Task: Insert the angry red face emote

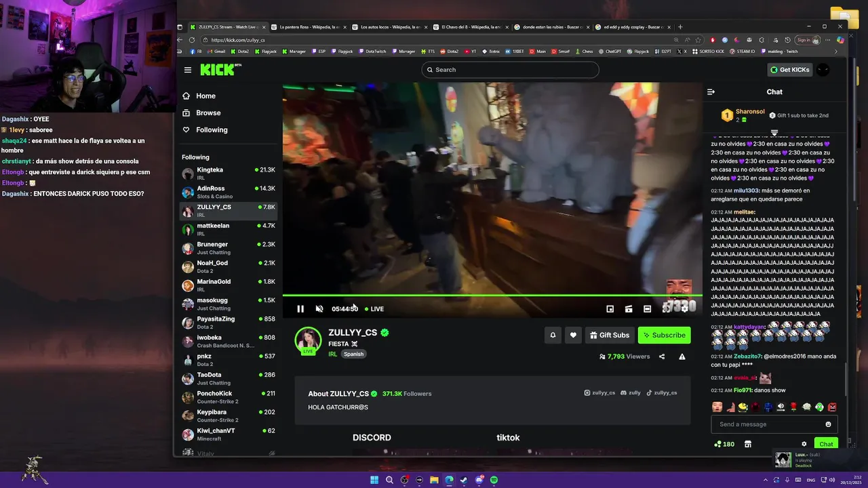Action: (832, 407)
